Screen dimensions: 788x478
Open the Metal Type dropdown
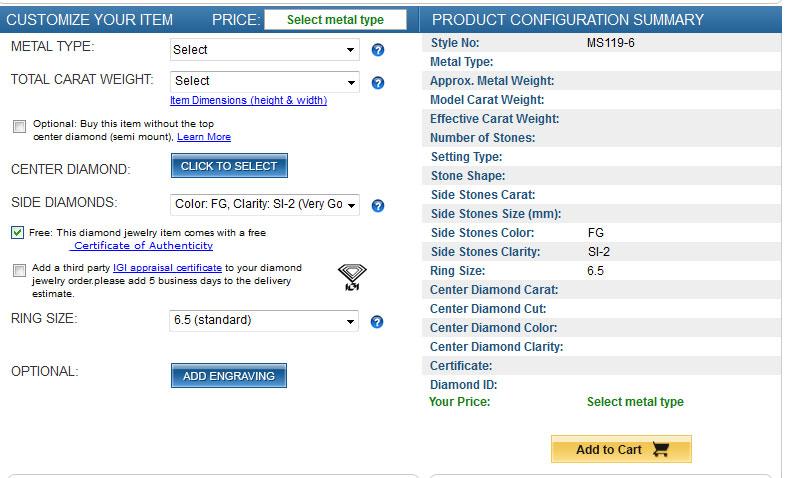[x=264, y=49]
